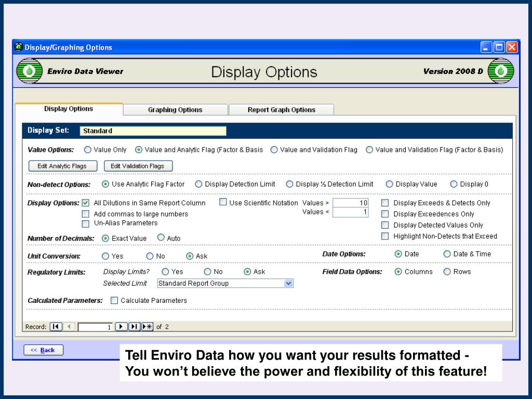
Task: Click Display Set Standard name field
Action: (x=153, y=131)
